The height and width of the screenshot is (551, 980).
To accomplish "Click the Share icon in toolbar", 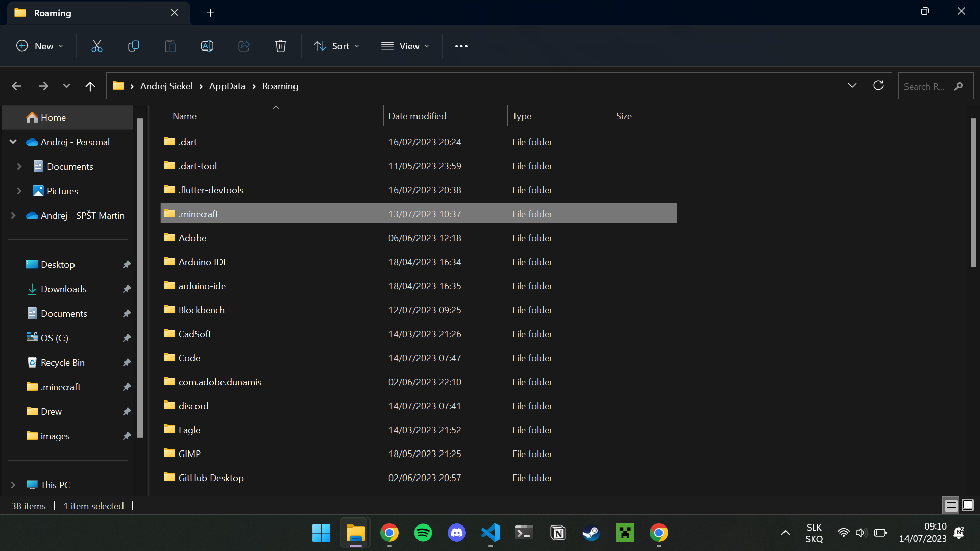I will pyautogui.click(x=244, y=46).
